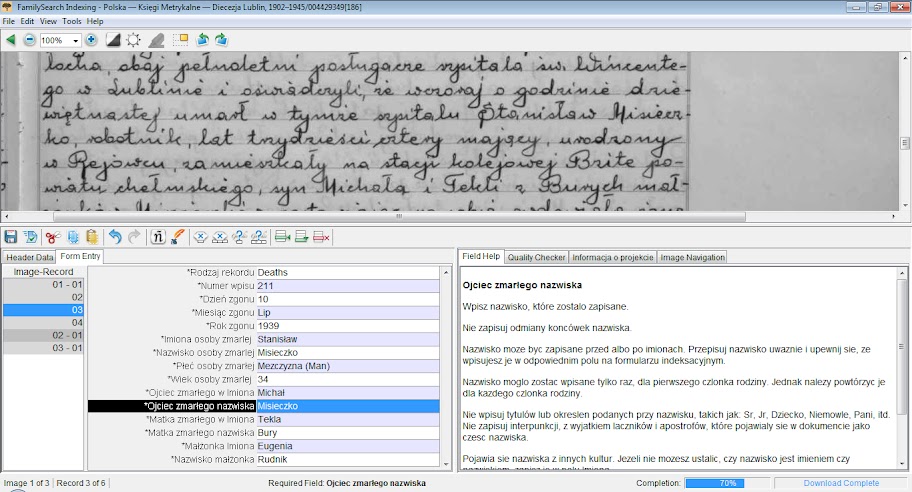This screenshot has height=492, width=912.
Task: Click the invert image colors icon
Action: pyautogui.click(x=113, y=40)
